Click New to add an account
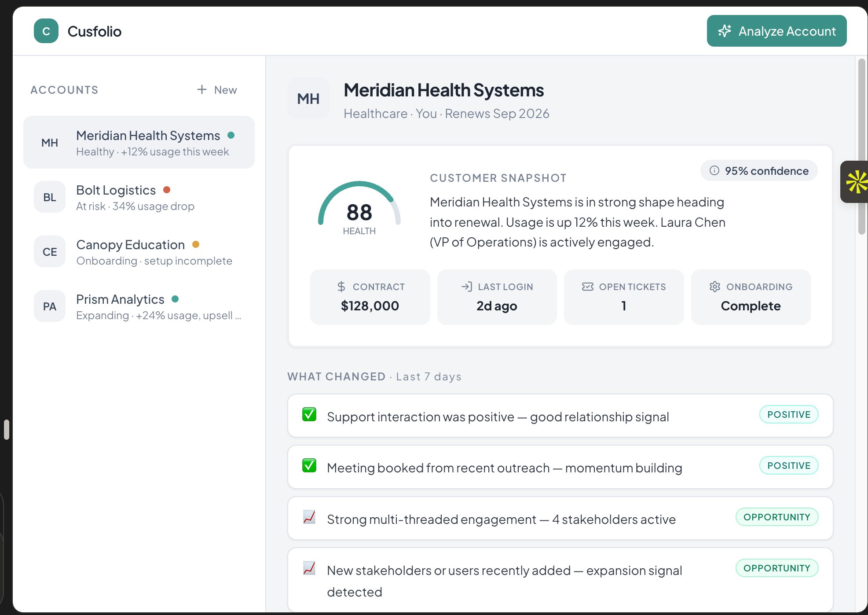The image size is (868, 615). (x=217, y=90)
